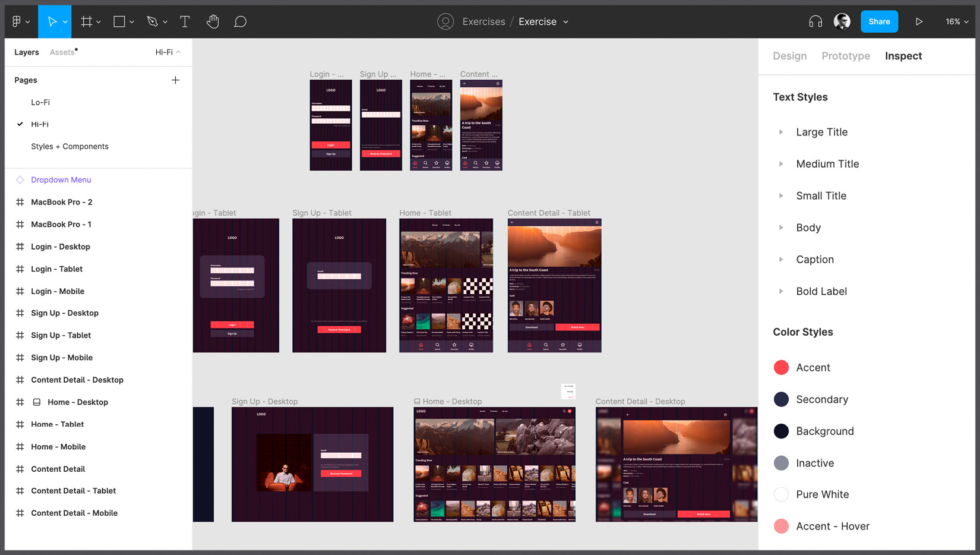Select the Frame tool
This screenshot has height=555, width=980.
pyautogui.click(x=87, y=21)
